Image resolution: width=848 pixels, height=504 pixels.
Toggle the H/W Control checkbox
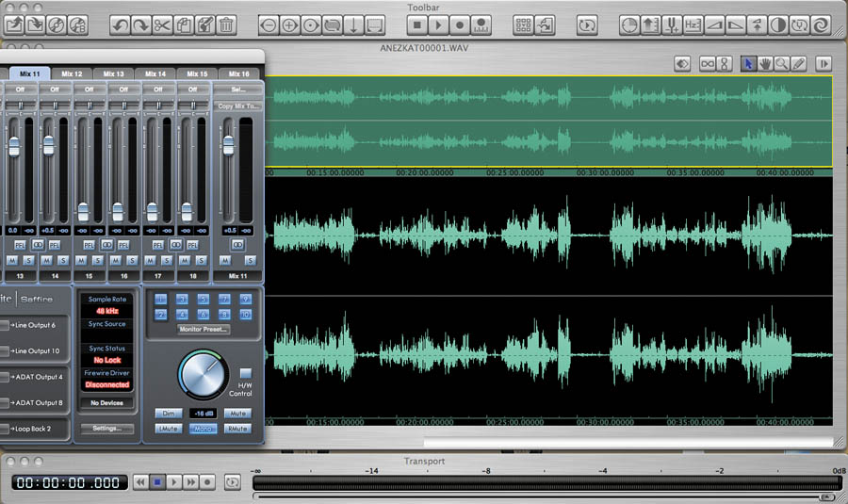(x=245, y=373)
